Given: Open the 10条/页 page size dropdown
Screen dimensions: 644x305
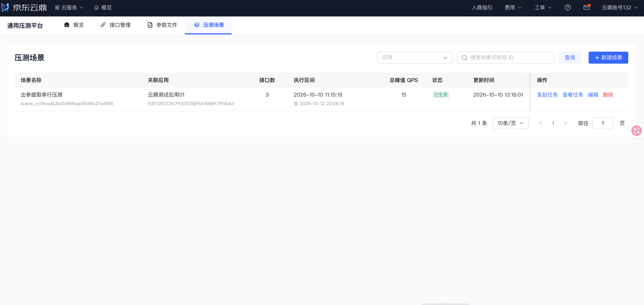Looking at the screenshot, I should click(x=511, y=123).
